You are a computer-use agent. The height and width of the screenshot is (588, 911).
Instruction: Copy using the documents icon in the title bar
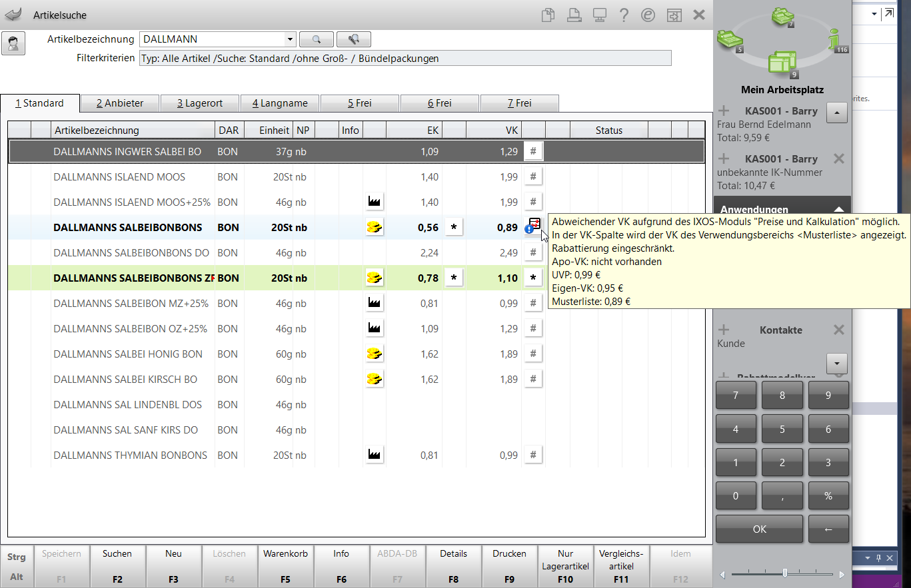coord(548,15)
